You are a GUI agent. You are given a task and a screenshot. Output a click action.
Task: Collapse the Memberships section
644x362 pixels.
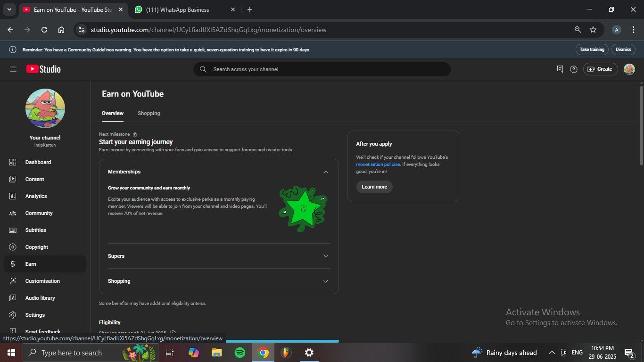click(325, 172)
